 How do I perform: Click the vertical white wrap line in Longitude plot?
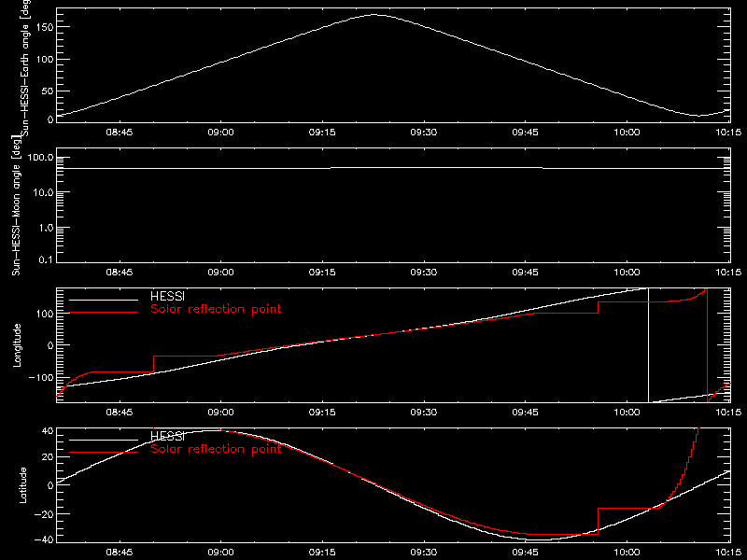648,345
